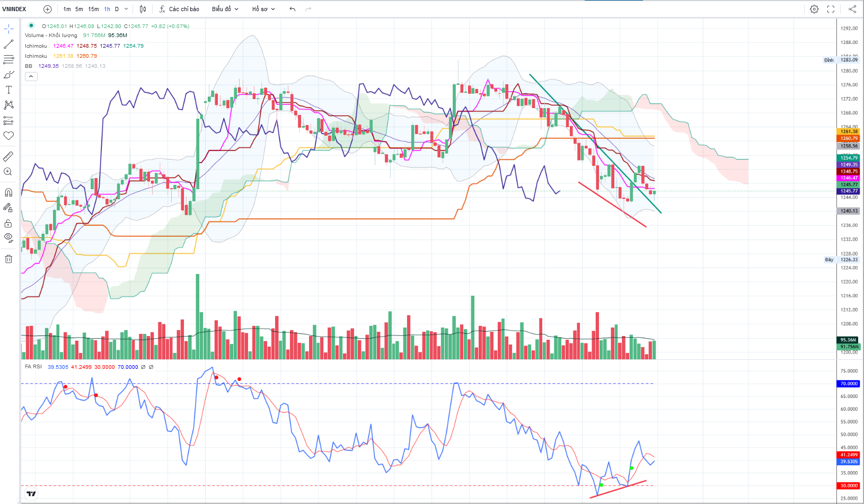This screenshot has width=864, height=504.
Task: Click the Đỉnh 1283.09 price label
Action: click(841, 60)
